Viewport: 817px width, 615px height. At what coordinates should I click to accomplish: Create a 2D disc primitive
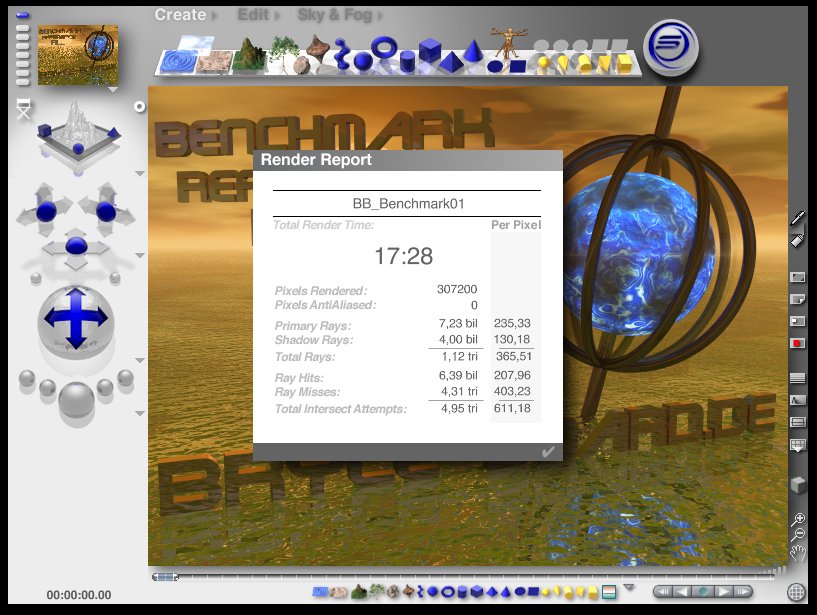coord(494,66)
